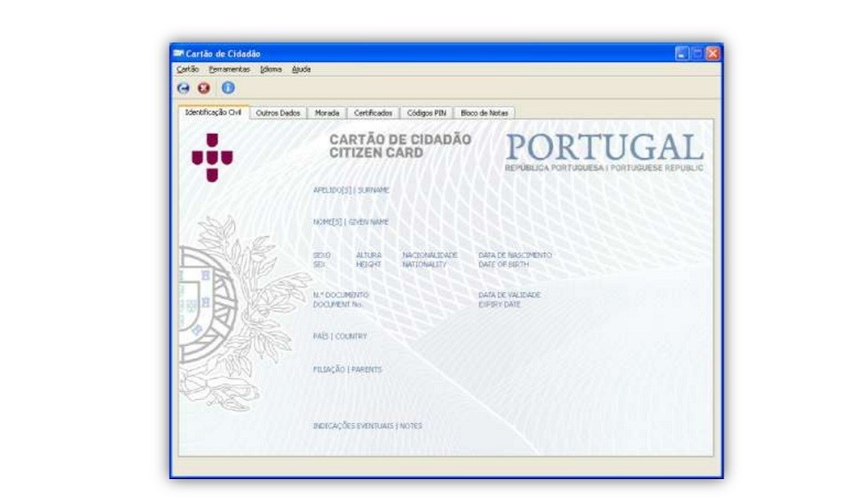Image resolution: width=843 pixels, height=504 pixels.
Task: Click the PAÍS | COUNTRY label
Action: (x=340, y=336)
